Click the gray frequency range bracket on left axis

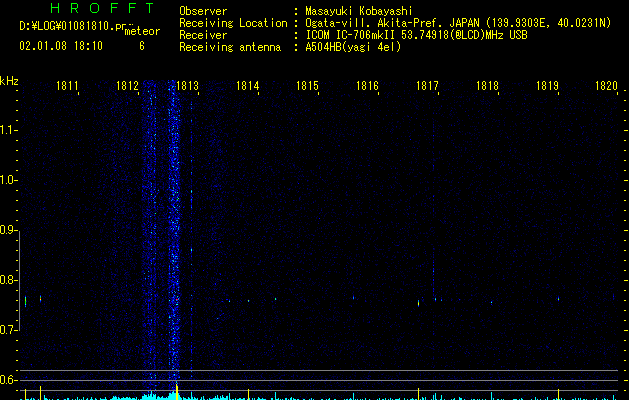pos(20,281)
